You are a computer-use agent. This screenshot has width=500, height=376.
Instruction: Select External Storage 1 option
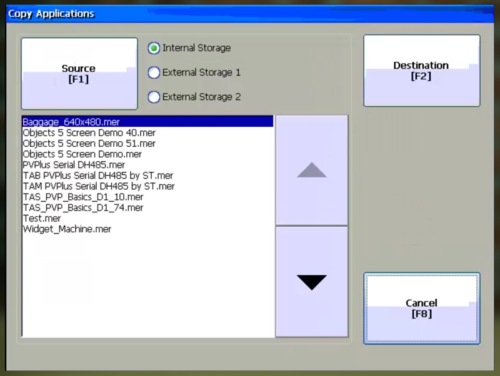154,73
